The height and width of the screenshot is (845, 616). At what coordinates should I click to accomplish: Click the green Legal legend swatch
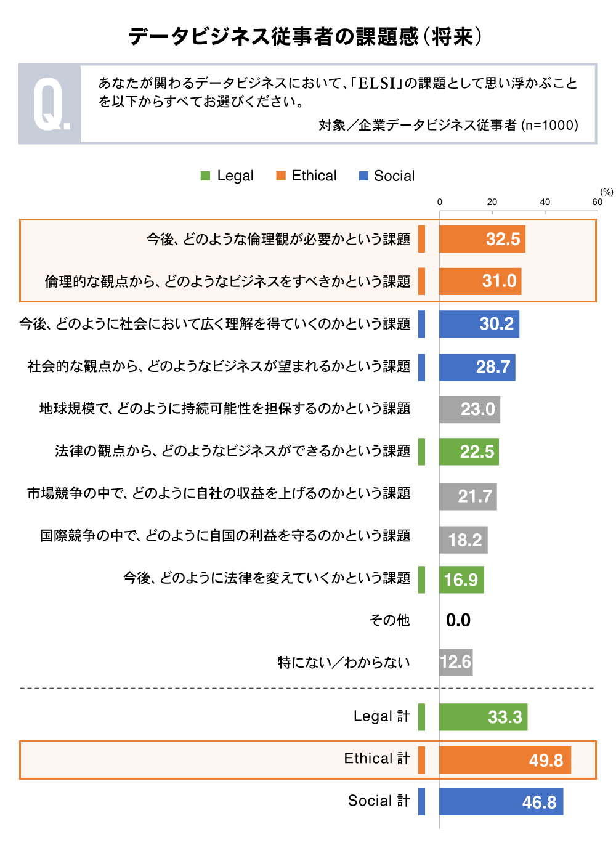(206, 176)
